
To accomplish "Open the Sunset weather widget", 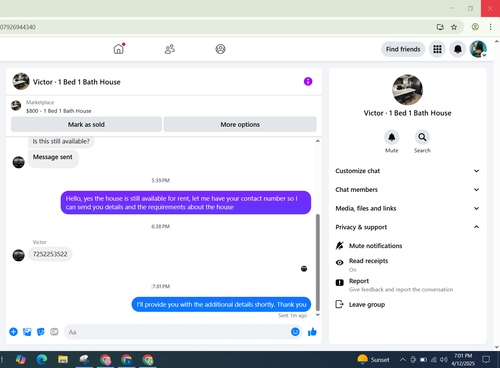I will coord(373,360).
